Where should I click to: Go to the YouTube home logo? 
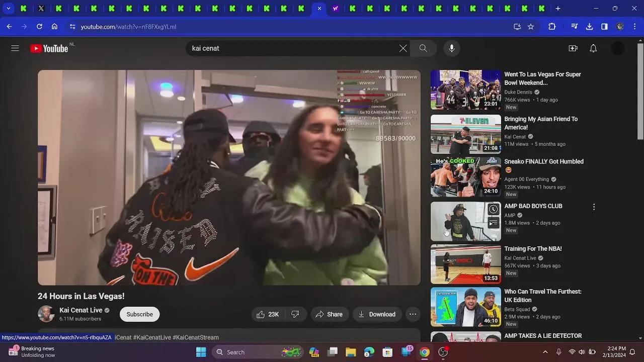(49, 48)
